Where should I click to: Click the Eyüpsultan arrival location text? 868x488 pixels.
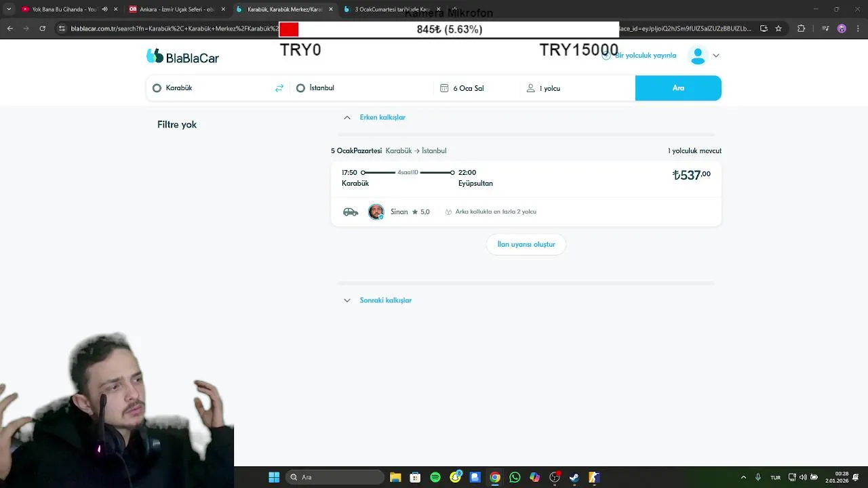click(x=475, y=184)
